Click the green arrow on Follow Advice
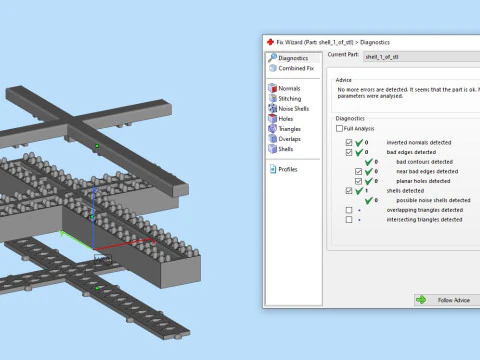Screen dimensions: 480x360 (x=421, y=300)
